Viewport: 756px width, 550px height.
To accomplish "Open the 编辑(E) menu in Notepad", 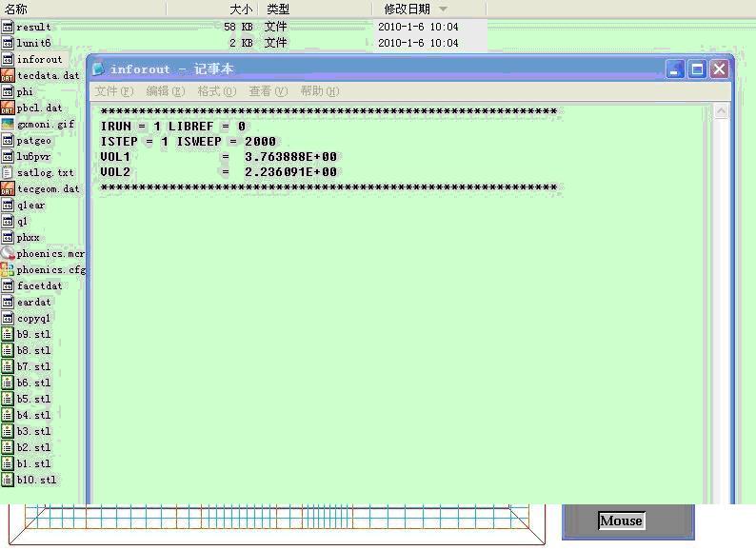I will [x=165, y=91].
